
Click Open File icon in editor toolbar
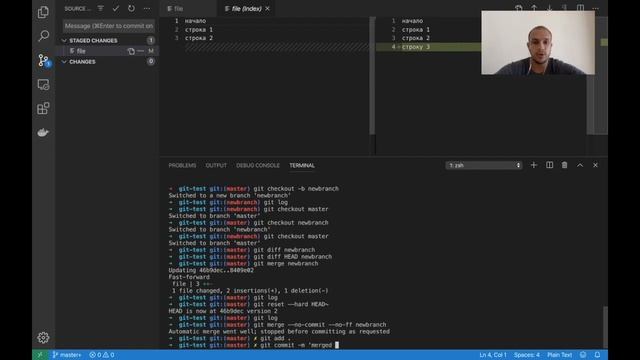pyautogui.click(x=518, y=8)
